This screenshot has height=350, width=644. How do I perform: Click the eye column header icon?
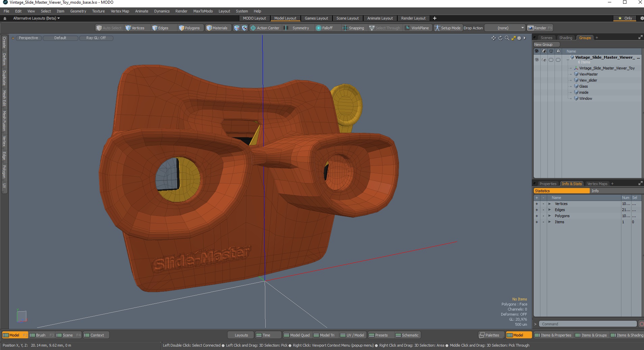point(537,51)
